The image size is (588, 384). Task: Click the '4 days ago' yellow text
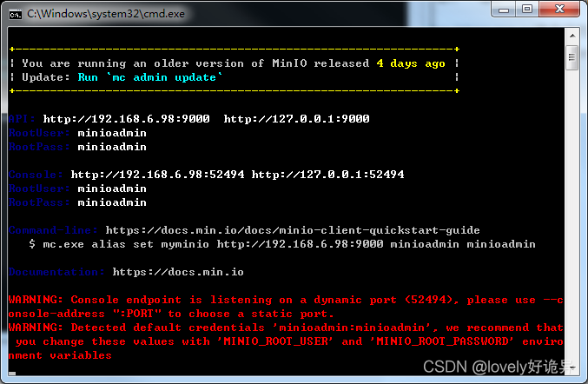click(x=411, y=63)
